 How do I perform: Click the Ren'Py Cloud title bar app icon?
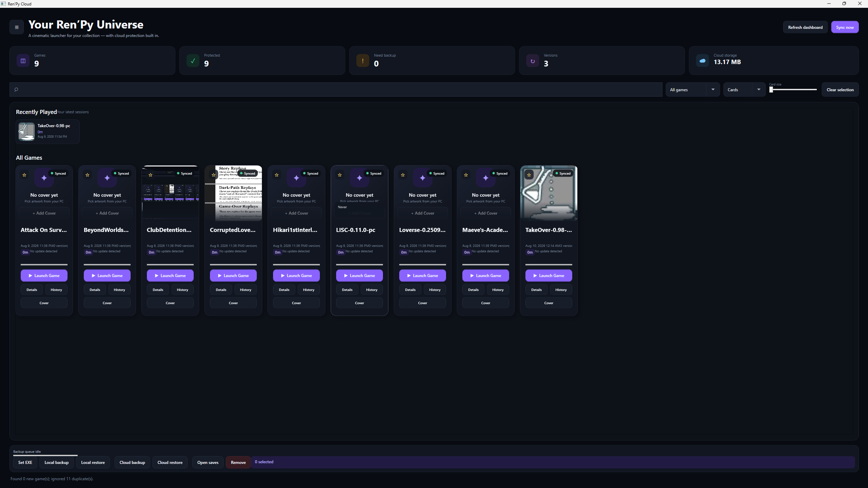(3, 4)
